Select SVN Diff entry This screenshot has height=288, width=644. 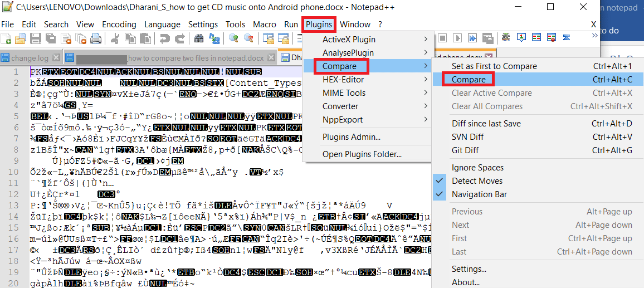click(538, 137)
